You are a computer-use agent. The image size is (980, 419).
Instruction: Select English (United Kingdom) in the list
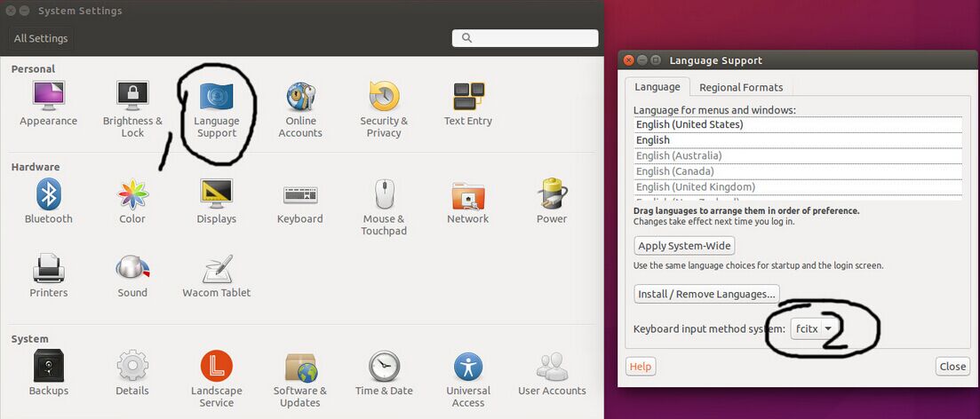pos(798,186)
